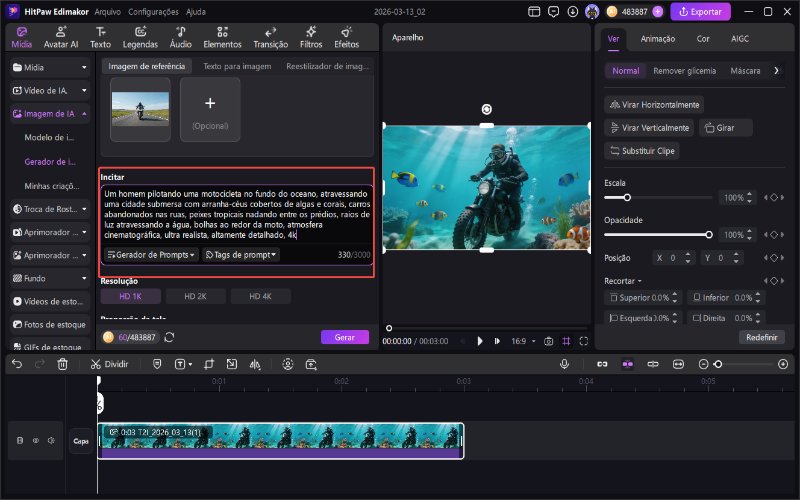Click the refresh credits icon

coord(169,337)
